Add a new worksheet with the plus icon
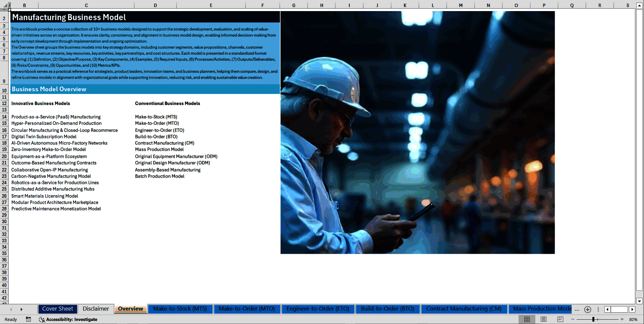Image resolution: width=644 pixels, height=324 pixels. point(588,309)
